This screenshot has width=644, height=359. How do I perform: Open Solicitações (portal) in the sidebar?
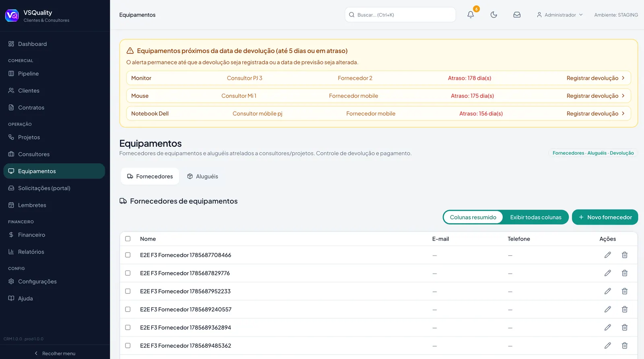coord(54,188)
